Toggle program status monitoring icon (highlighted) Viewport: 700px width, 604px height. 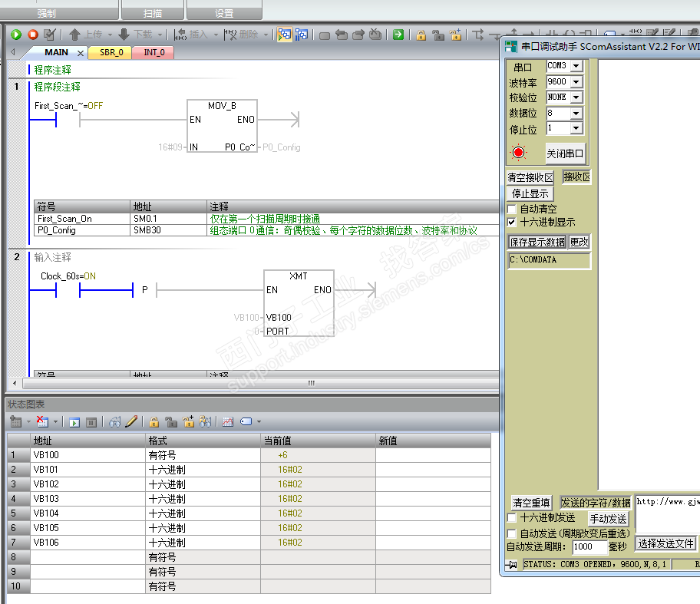284,35
